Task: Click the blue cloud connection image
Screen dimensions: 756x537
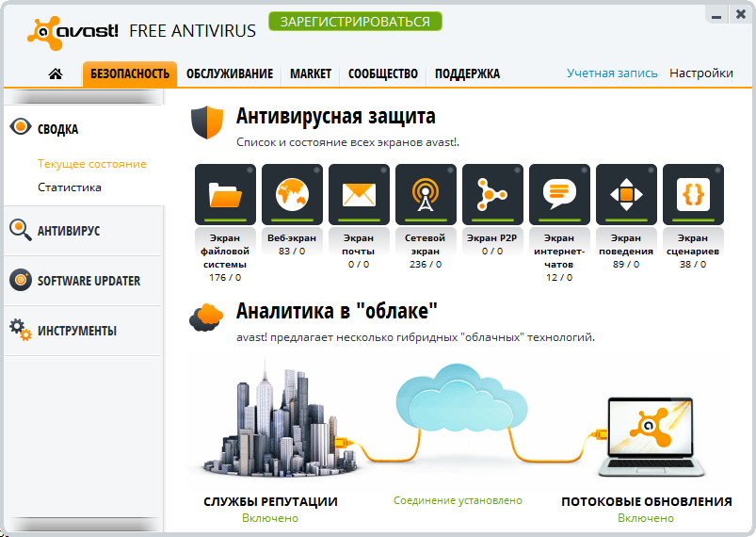Action: tap(461, 399)
